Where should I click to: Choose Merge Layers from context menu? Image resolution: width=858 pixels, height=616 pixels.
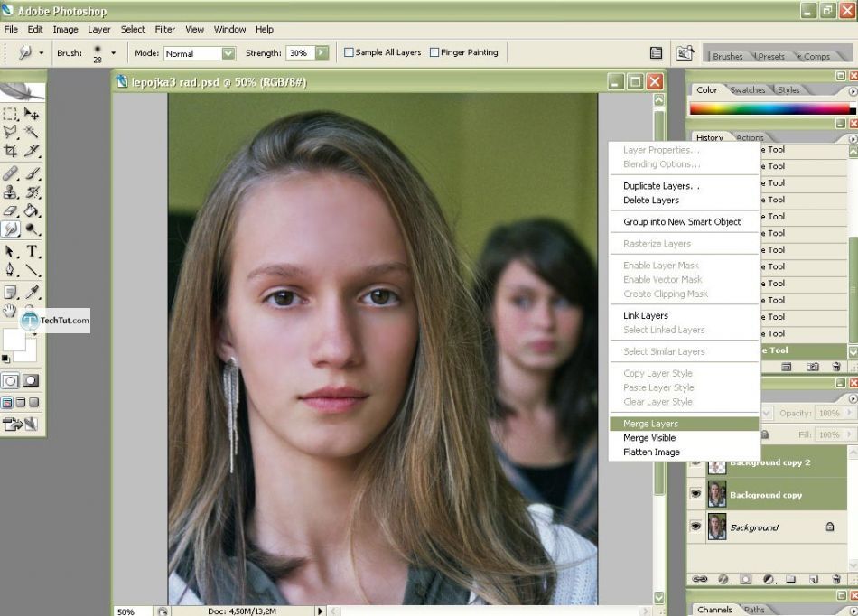[684, 424]
